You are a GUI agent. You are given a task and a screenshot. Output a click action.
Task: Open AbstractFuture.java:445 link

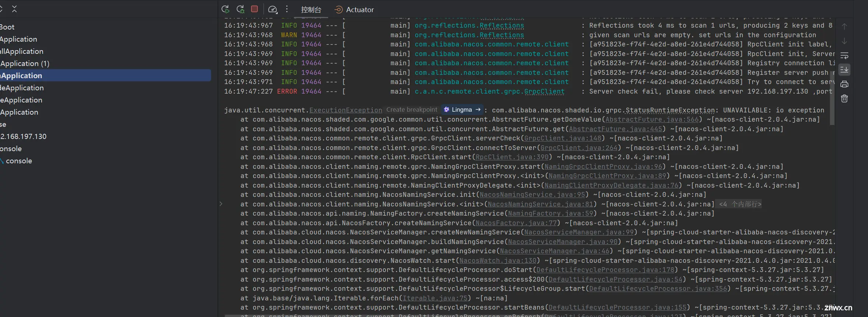click(615, 129)
